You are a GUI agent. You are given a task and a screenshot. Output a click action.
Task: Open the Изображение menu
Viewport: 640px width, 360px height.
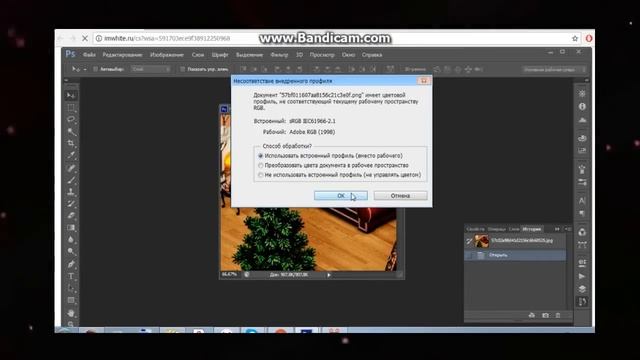(167, 55)
